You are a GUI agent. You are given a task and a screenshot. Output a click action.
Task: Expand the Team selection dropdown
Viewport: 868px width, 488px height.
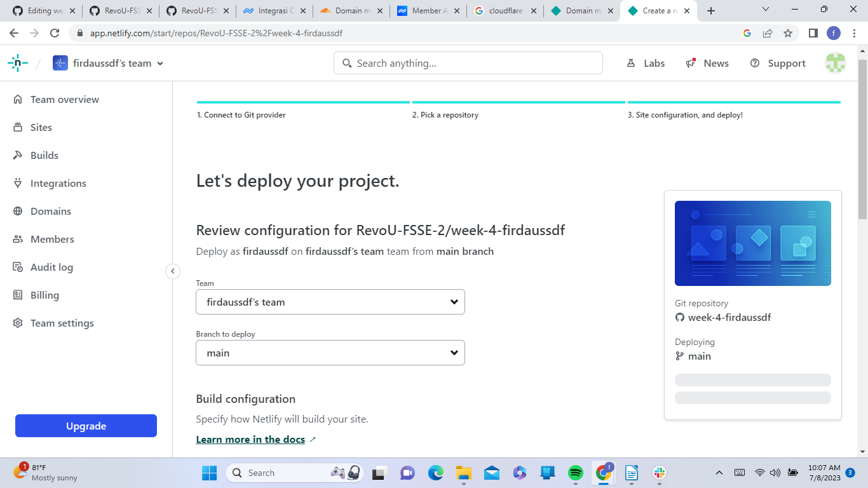coord(330,302)
